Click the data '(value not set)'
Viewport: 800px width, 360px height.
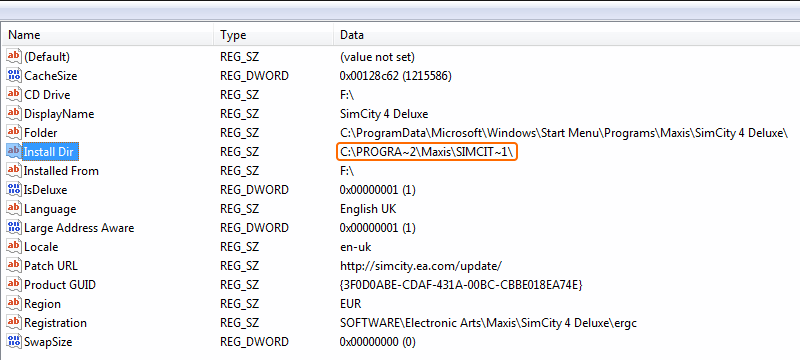pyautogui.click(x=378, y=57)
